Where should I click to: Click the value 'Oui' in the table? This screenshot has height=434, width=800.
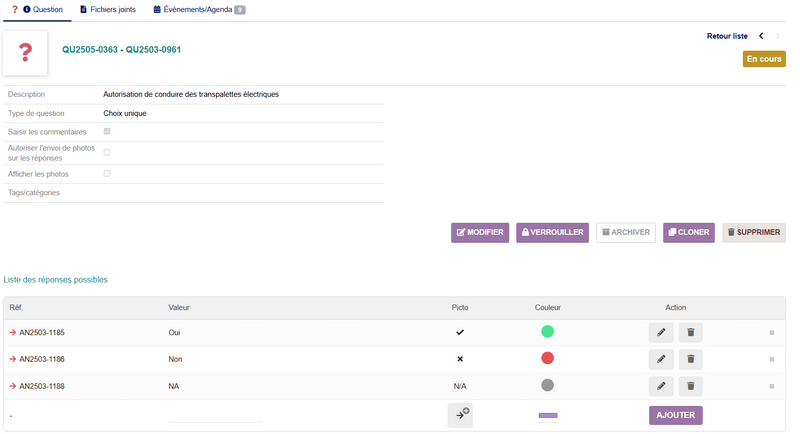pos(174,333)
